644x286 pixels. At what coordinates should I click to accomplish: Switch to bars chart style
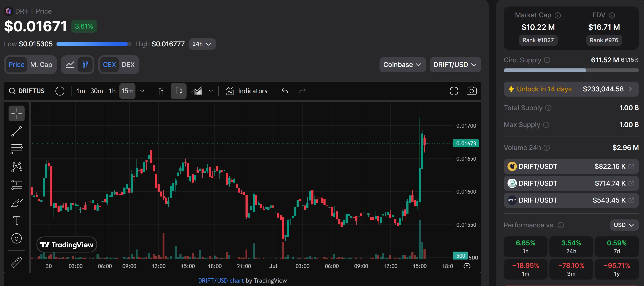(161, 91)
